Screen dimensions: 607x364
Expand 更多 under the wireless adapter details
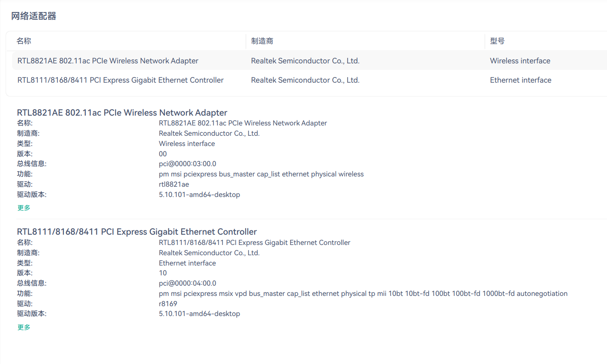click(x=24, y=208)
